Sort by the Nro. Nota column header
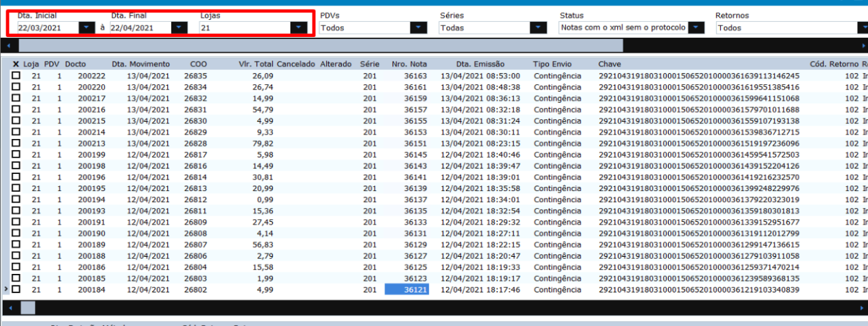868x326 pixels. pos(409,64)
